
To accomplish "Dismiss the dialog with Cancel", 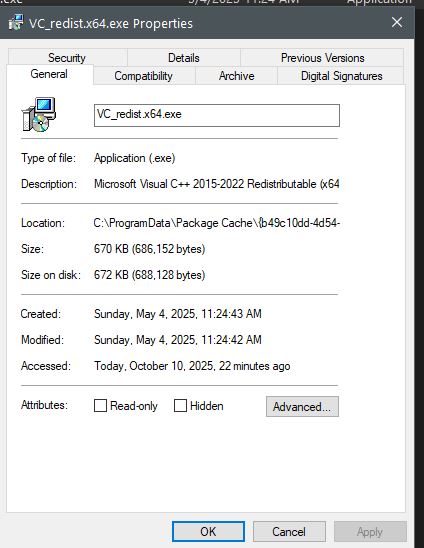I will (x=289, y=532).
